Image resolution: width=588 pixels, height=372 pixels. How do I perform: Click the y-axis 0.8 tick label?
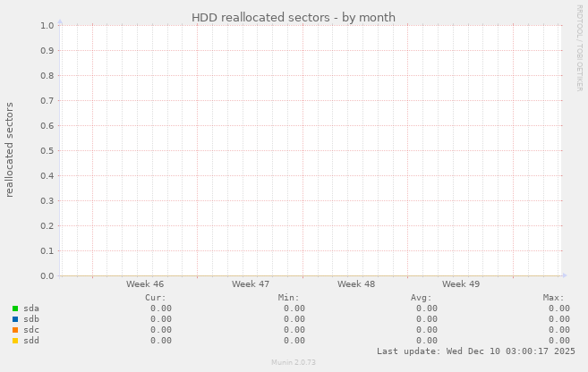click(x=47, y=76)
